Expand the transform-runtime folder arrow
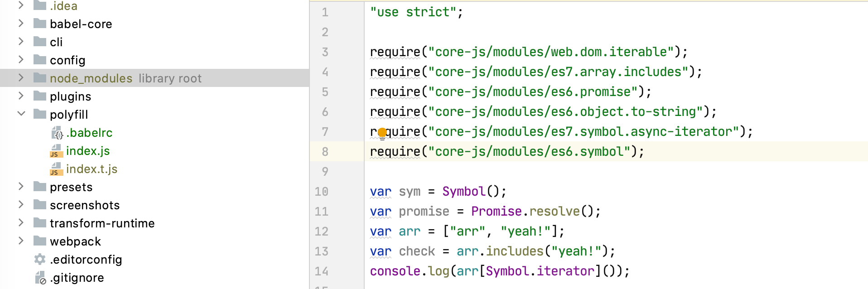 click(21, 222)
